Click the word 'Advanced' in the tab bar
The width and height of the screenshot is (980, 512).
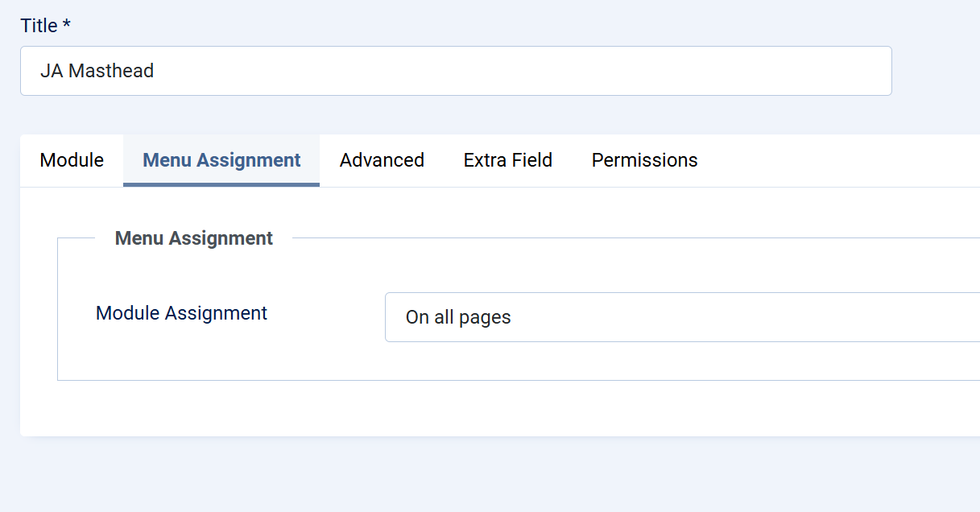(x=382, y=161)
